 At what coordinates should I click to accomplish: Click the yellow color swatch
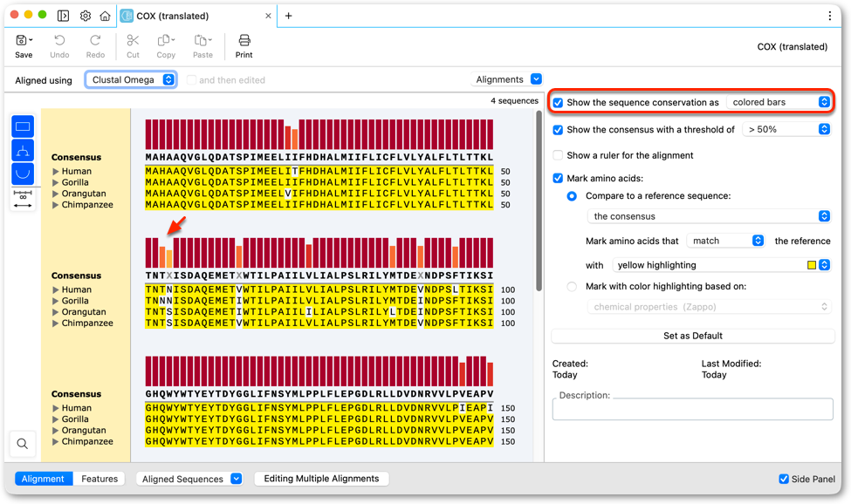pos(812,265)
